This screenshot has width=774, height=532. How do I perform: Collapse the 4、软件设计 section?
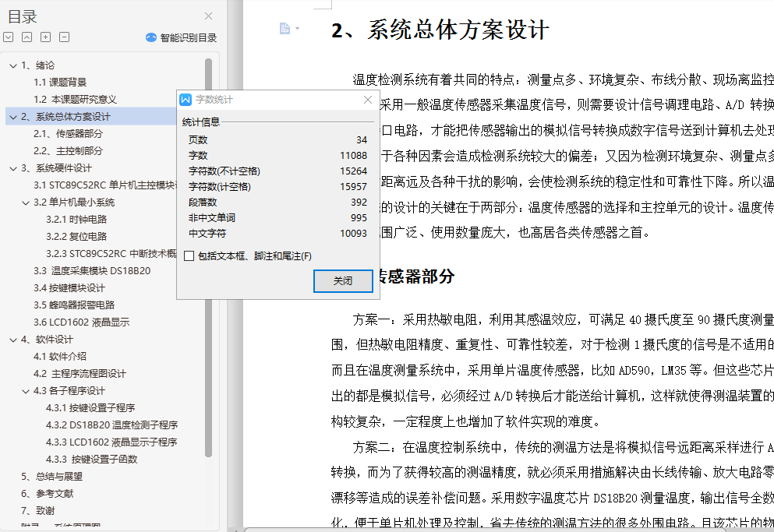13,340
